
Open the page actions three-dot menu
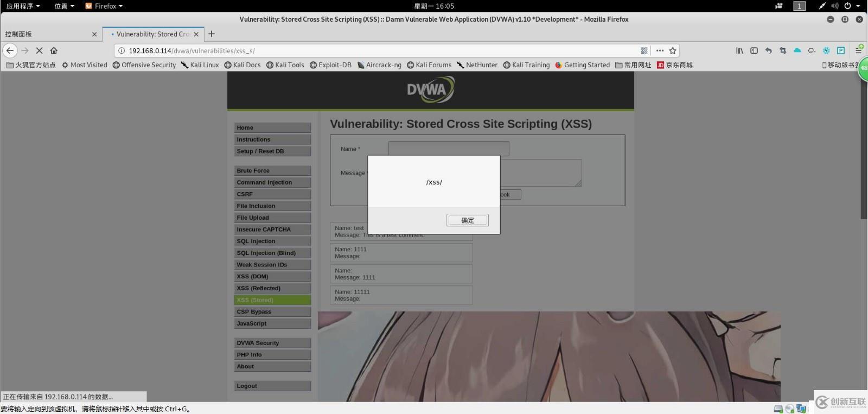tap(660, 50)
